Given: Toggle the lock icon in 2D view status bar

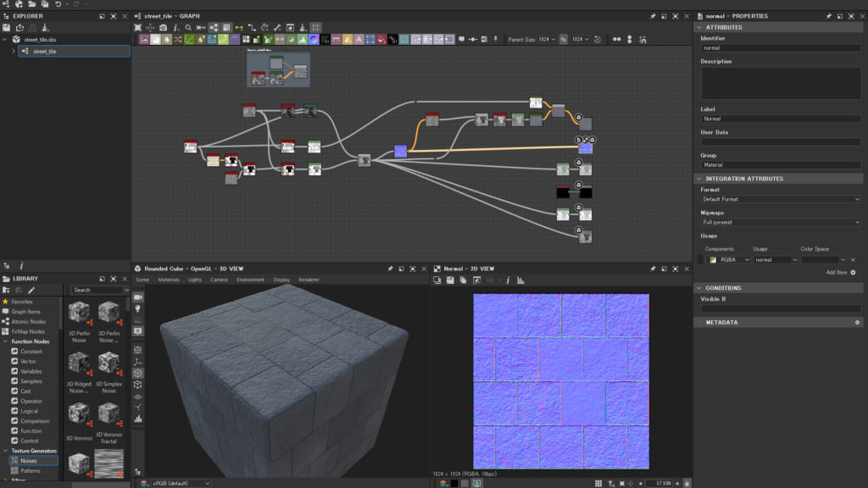Looking at the screenshot, I should 687,483.
